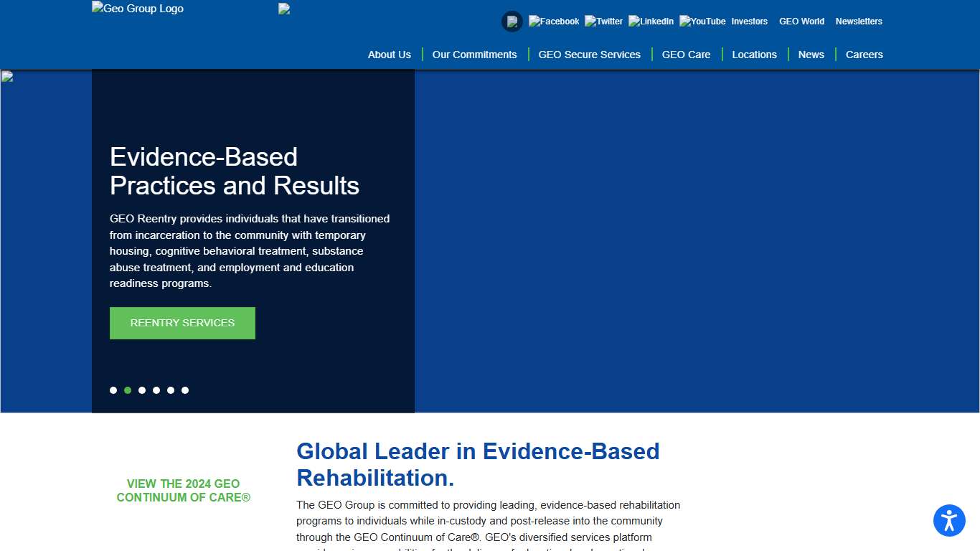Click the small image icon below the logo
Viewport: 980px width, 551px height.
[x=283, y=9]
